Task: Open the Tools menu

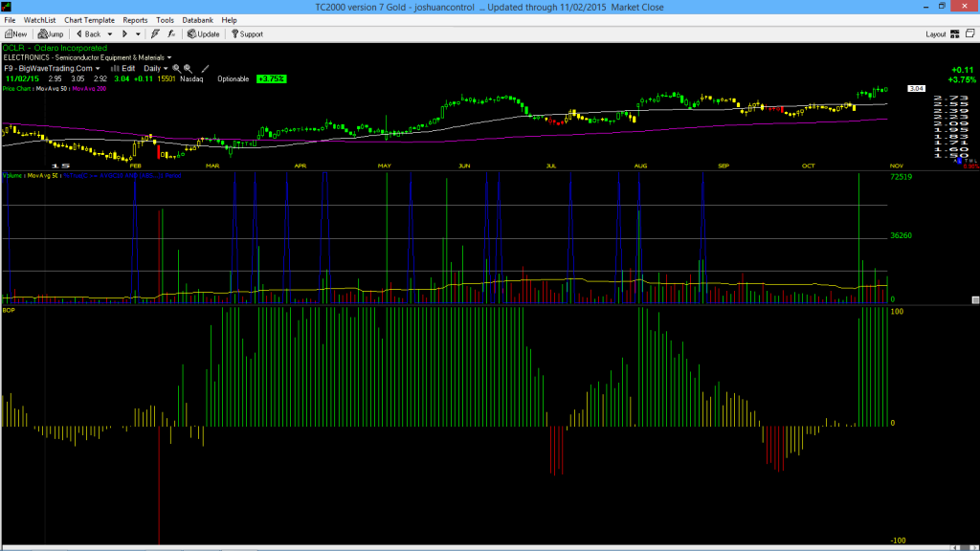Action: click(165, 20)
